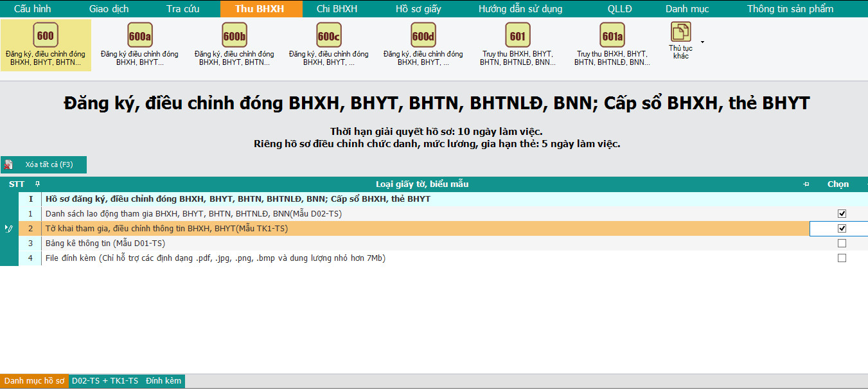Uncheck the Mẫu TK1-TS checkbox
The image size is (868, 390).
842,228
